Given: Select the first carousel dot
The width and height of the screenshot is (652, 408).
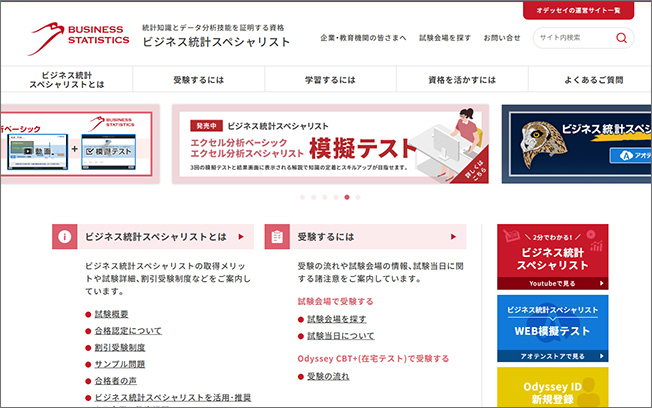Looking at the screenshot, I should tap(302, 197).
